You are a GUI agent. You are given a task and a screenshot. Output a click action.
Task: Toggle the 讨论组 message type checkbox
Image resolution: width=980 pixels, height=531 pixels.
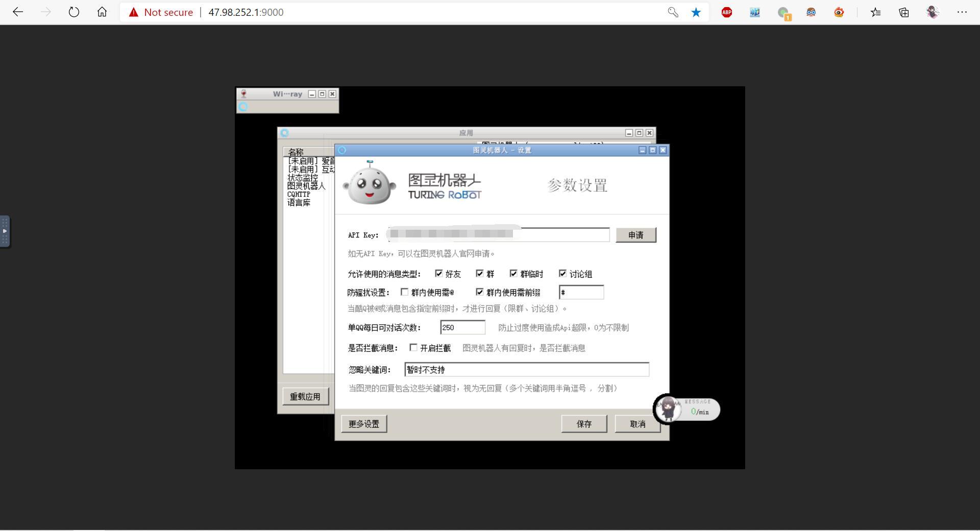(562, 274)
